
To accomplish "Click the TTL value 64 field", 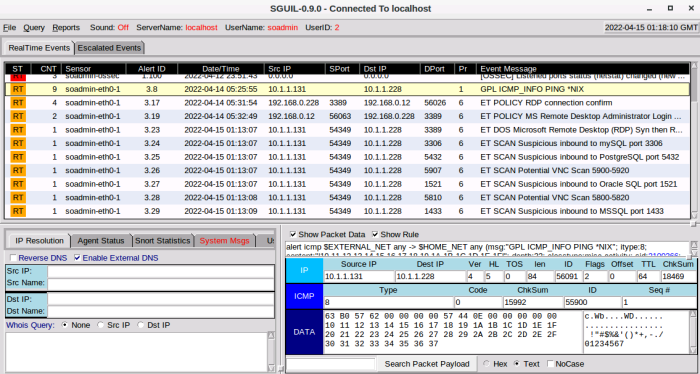I will [648, 276].
